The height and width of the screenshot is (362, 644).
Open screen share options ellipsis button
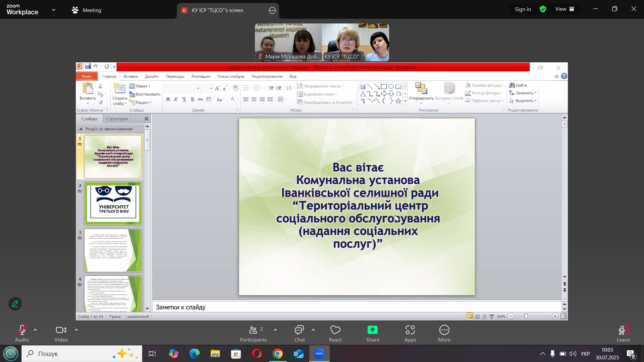click(x=272, y=10)
